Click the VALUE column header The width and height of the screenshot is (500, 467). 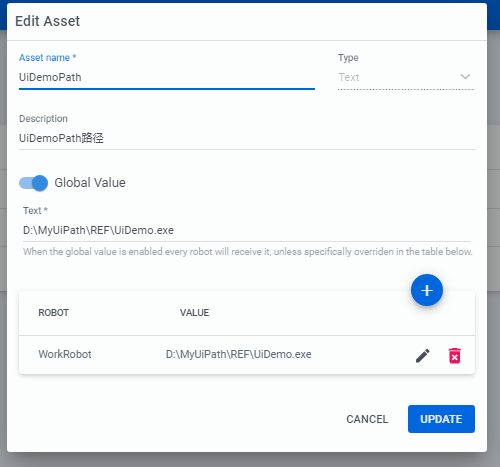pyautogui.click(x=194, y=313)
